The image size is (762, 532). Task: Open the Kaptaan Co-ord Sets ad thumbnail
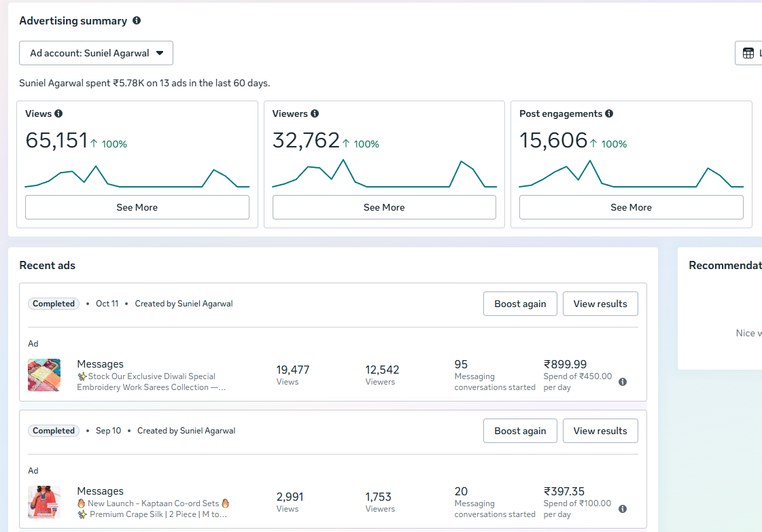(44, 502)
